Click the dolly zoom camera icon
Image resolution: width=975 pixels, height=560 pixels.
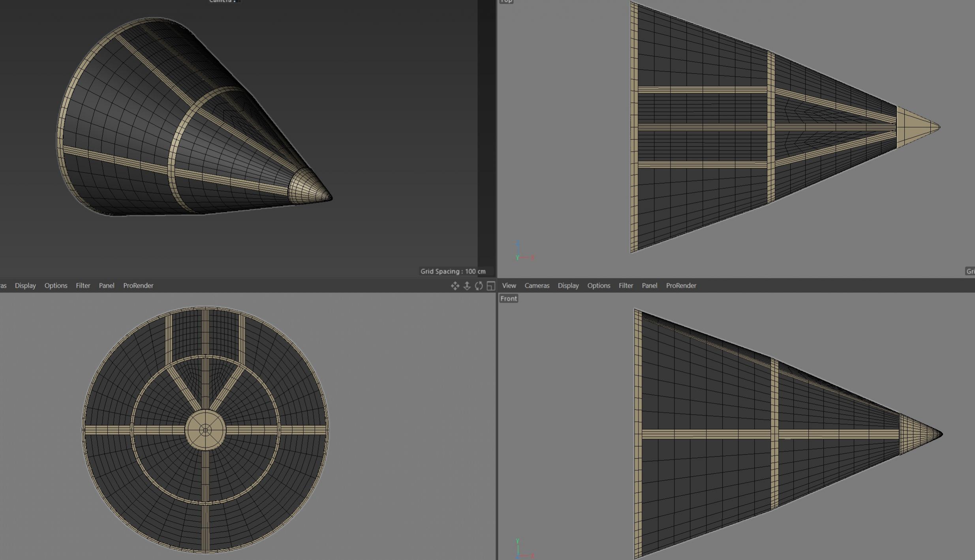tap(467, 286)
